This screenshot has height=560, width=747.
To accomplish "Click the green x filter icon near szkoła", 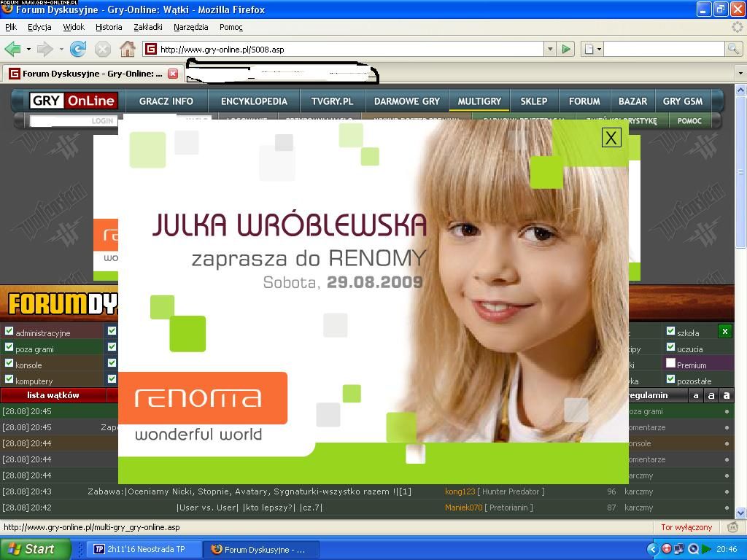I will point(724,332).
